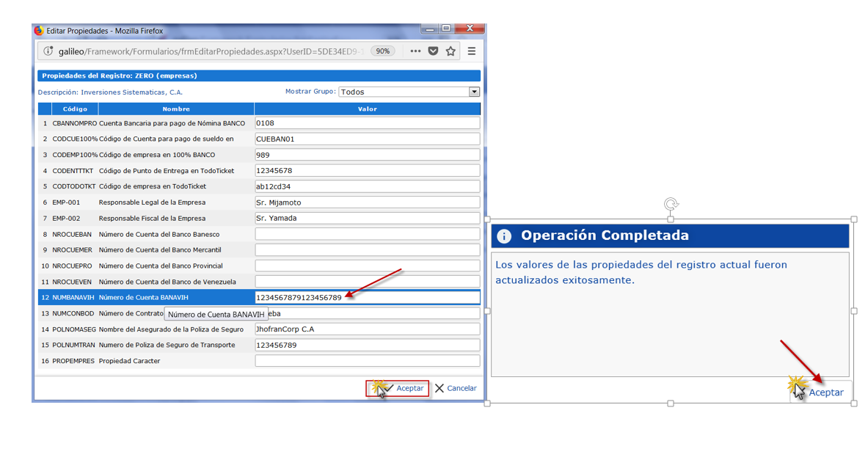Click the success message text in the dialog

click(641, 272)
